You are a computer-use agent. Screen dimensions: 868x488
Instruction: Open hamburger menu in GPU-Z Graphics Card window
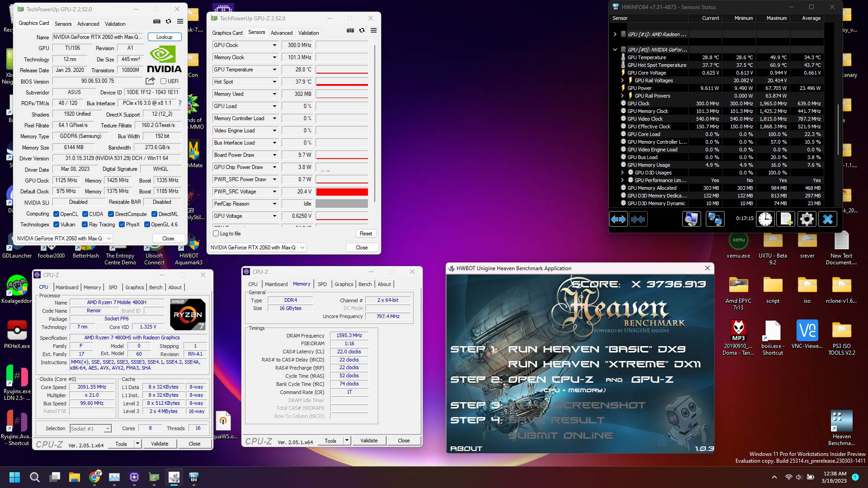pyautogui.click(x=180, y=21)
